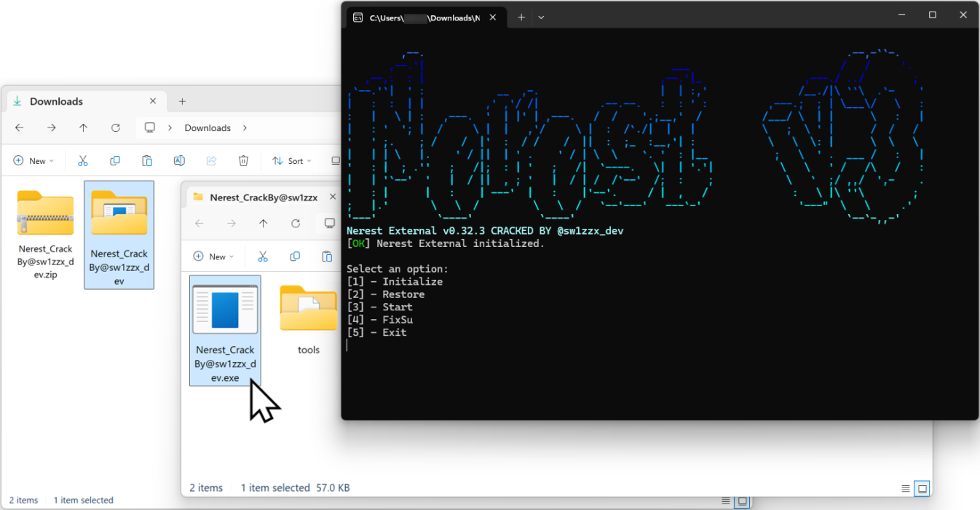980x510 pixels.
Task: Cut the selected exe file
Action: [x=263, y=256]
